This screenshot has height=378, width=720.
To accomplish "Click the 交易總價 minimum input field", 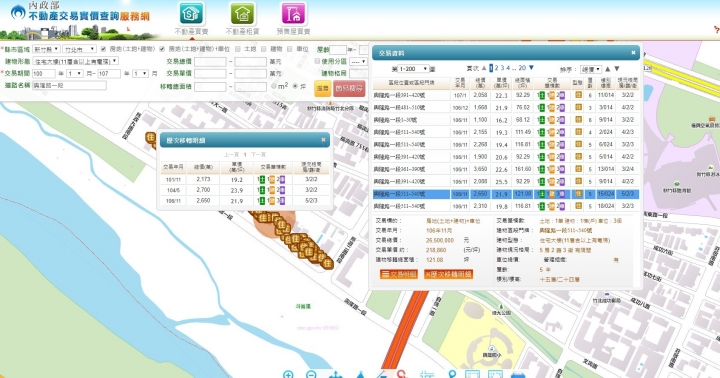I will [x=210, y=61].
